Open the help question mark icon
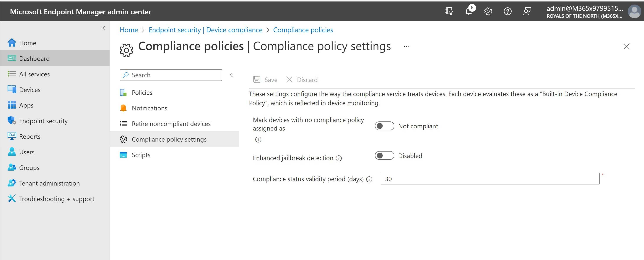The image size is (644, 260). [507, 11]
